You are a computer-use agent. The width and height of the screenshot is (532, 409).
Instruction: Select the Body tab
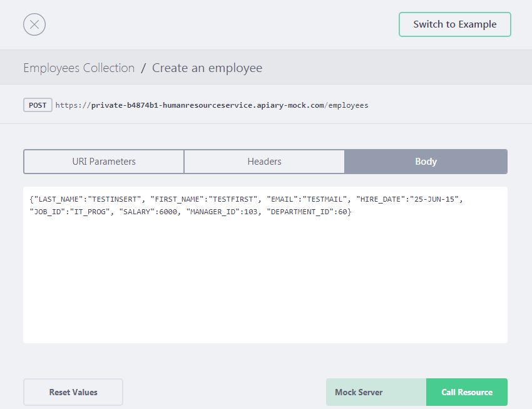(x=426, y=162)
